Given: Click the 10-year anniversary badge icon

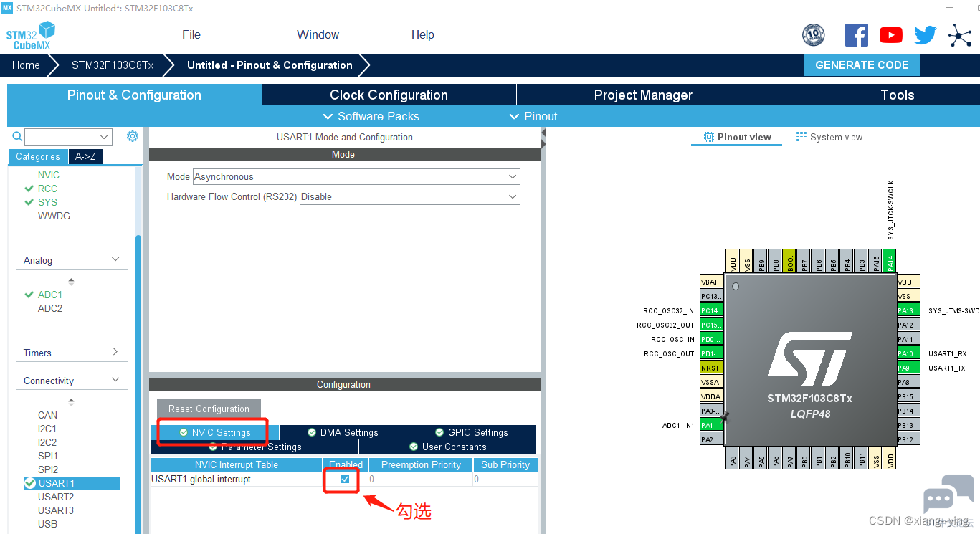Looking at the screenshot, I should click(x=814, y=35).
